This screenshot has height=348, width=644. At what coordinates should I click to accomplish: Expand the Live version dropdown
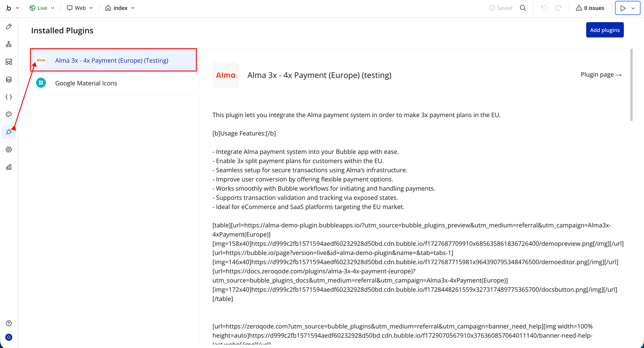tap(42, 8)
